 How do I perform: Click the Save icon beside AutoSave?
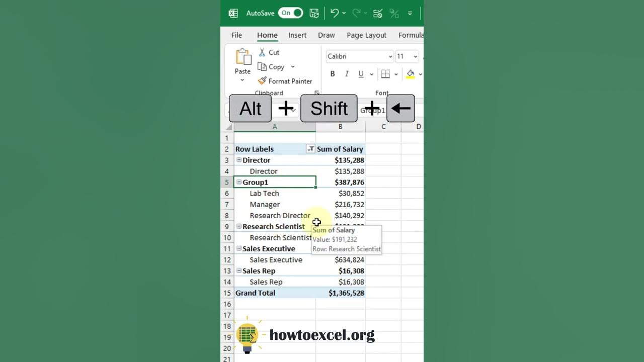[x=314, y=14]
